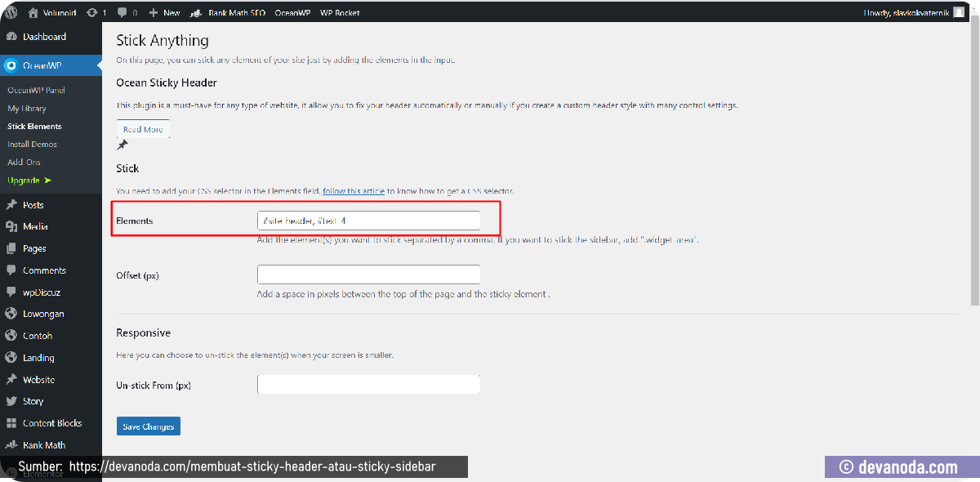The height and width of the screenshot is (482, 980).
Task: Open Lowongan via its globe icon
Action: [x=11, y=314]
